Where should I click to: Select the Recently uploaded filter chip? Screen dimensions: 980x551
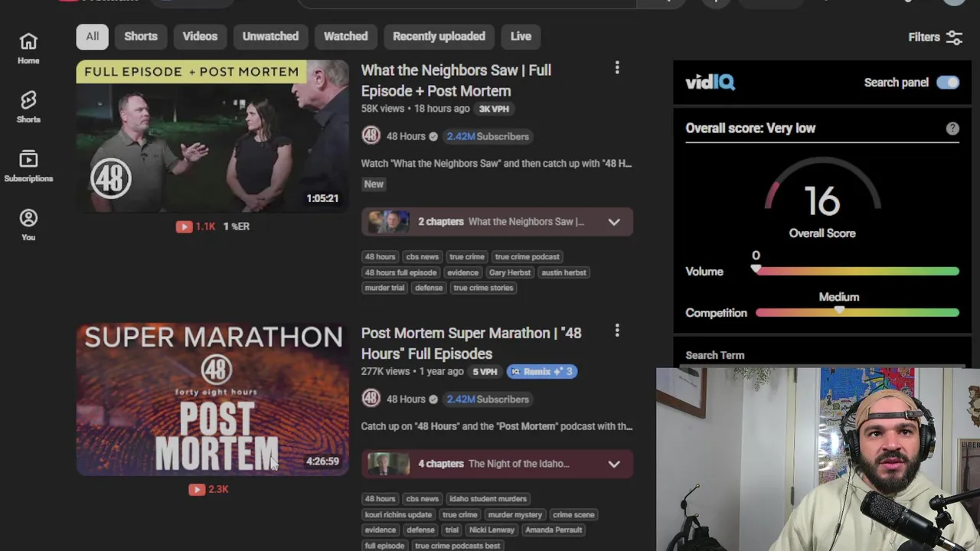[439, 36]
